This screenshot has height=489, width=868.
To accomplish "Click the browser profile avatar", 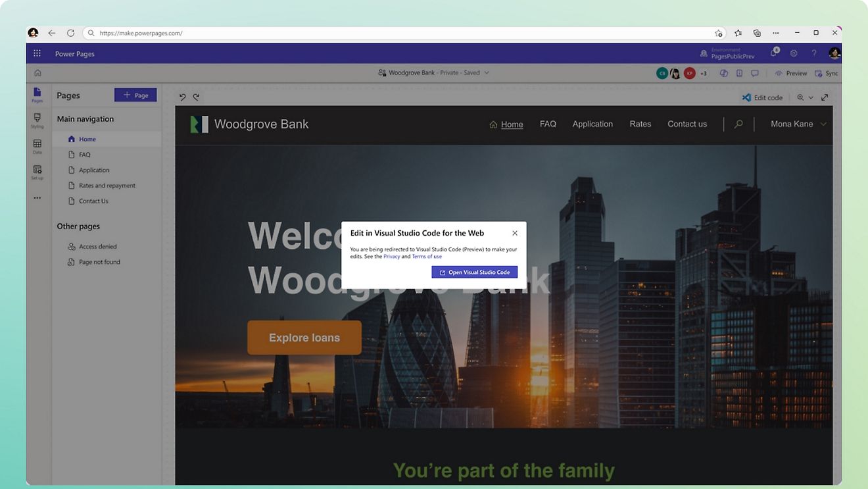I will tap(33, 33).
